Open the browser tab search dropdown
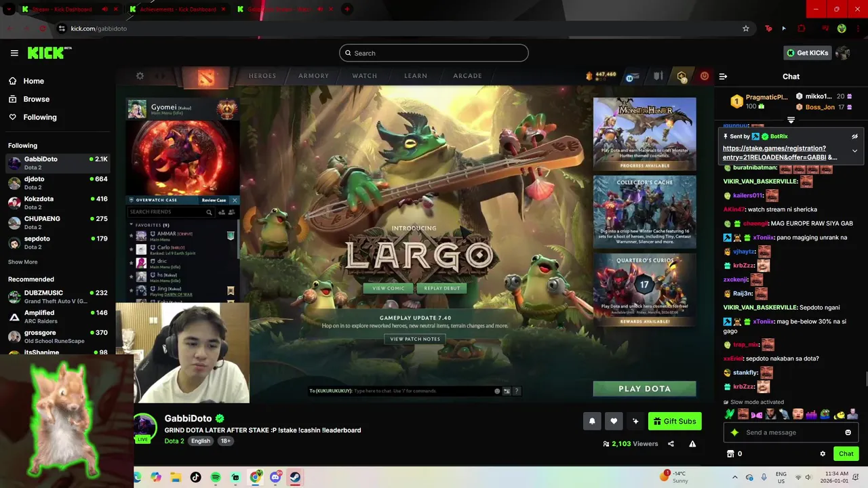 click(x=9, y=9)
